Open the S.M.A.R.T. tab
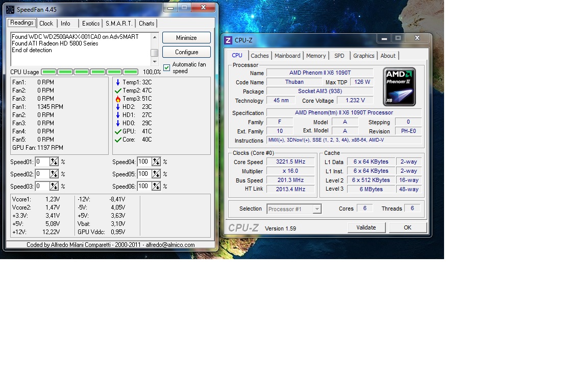 pos(119,24)
